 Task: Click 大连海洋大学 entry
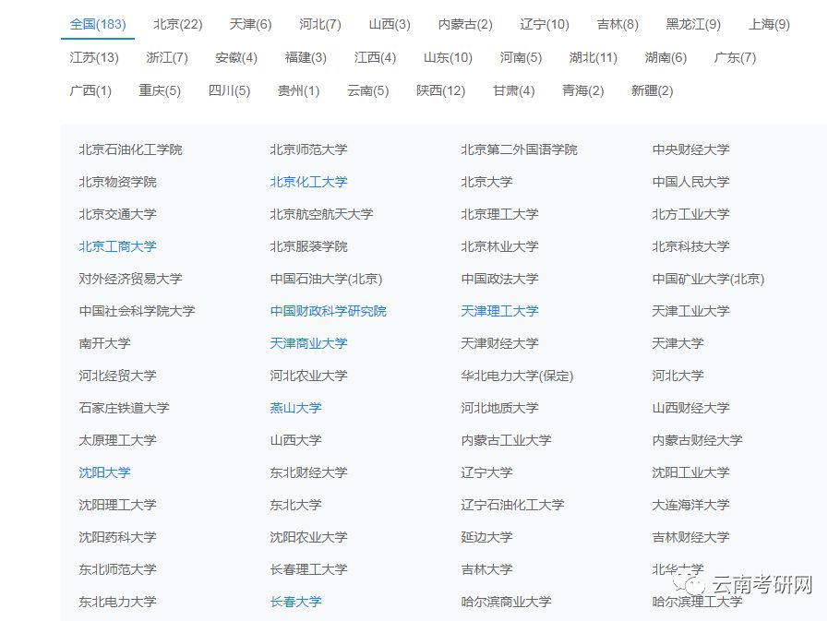[x=691, y=505]
